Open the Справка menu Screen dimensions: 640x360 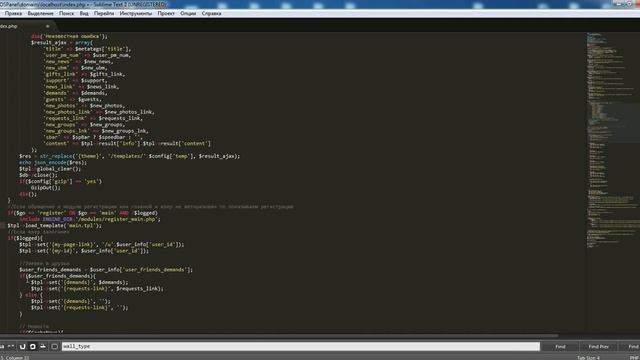coord(211,13)
